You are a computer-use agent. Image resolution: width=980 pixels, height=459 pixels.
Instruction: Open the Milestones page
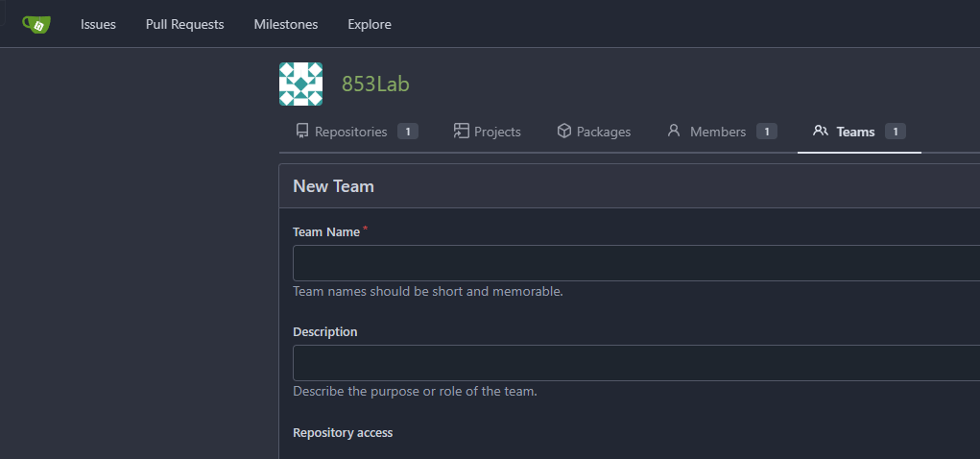(286, 24)
